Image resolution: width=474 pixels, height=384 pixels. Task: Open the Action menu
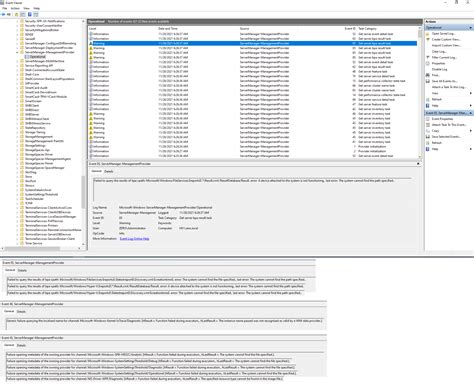15,8
